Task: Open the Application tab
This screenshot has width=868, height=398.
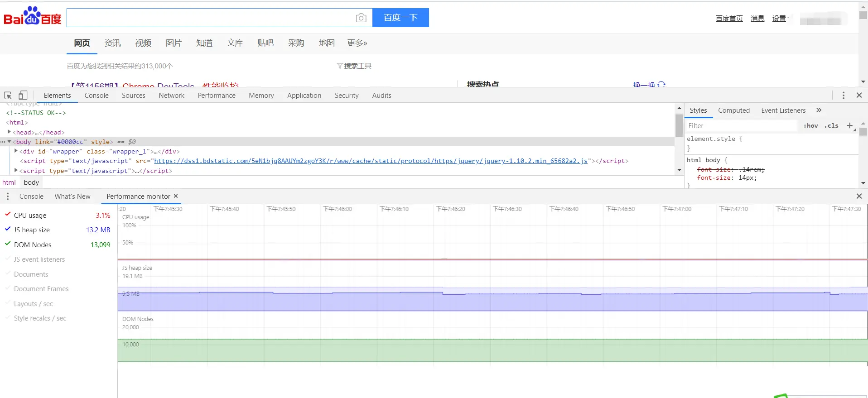Action: point(304,95)
